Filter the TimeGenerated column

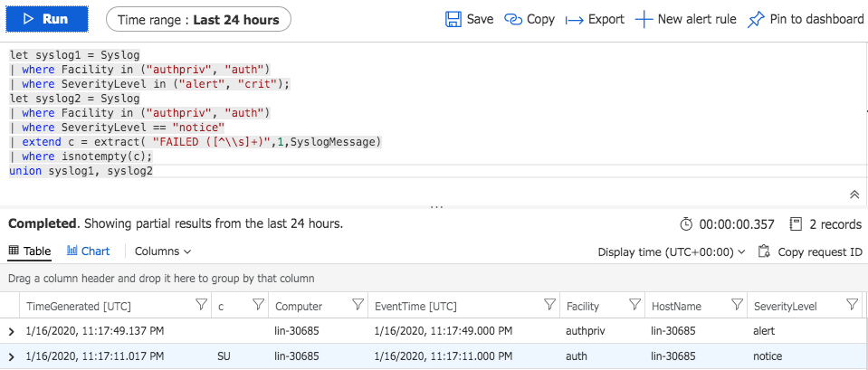point(202,305)
